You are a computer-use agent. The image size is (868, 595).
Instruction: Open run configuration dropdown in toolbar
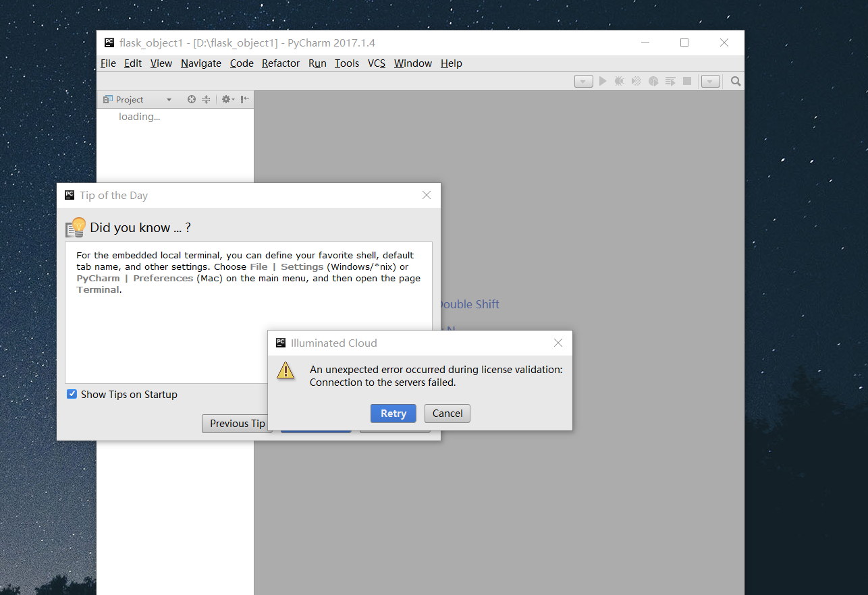point(584,82)
